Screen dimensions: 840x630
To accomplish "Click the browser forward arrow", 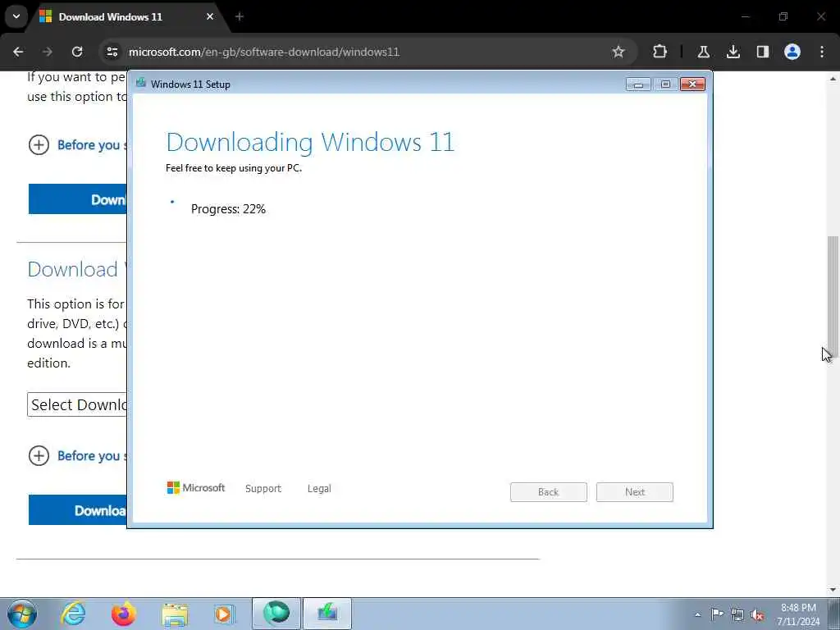I will [x=48, y=52].
